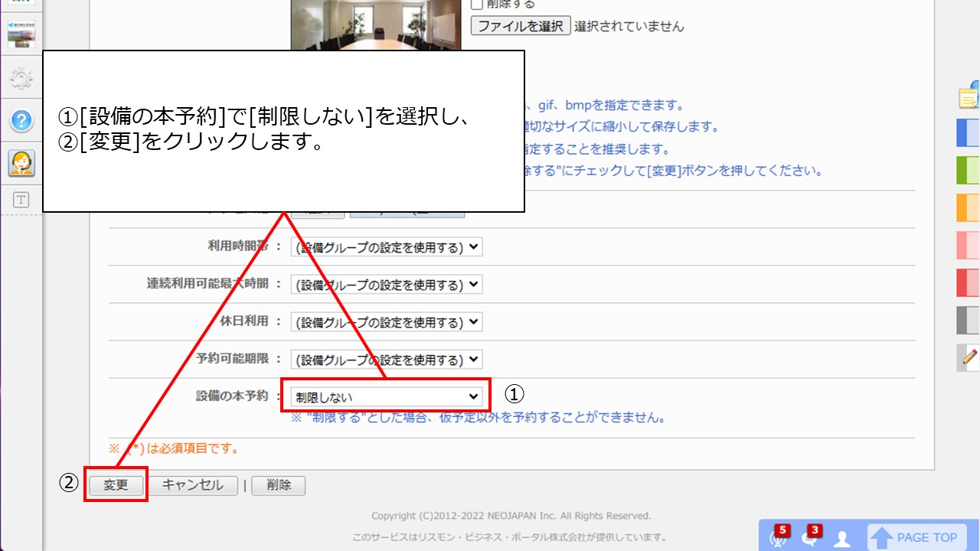Open the blue question mark help icon
980x551 pixels.
(x=21, y=120)
